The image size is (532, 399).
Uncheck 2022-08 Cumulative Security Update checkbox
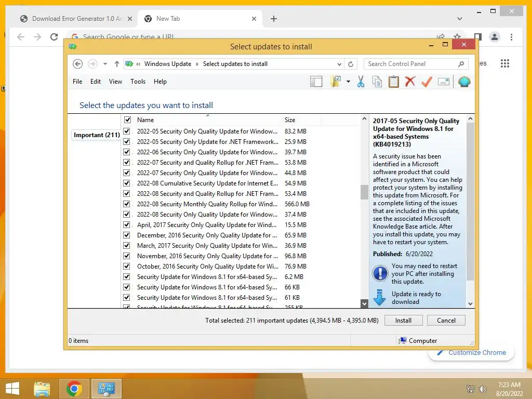point(127,183)
